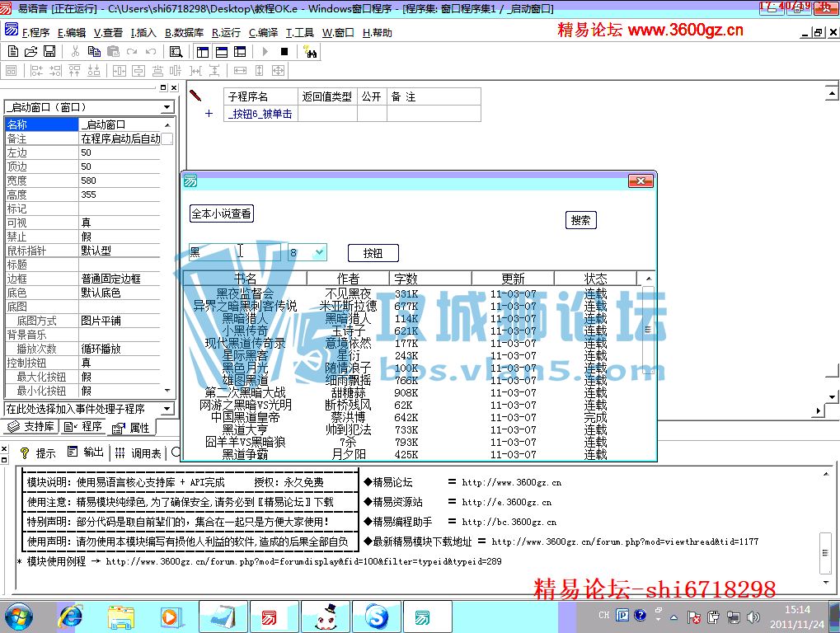Open the H.帮助 menu

pos(378,33)
